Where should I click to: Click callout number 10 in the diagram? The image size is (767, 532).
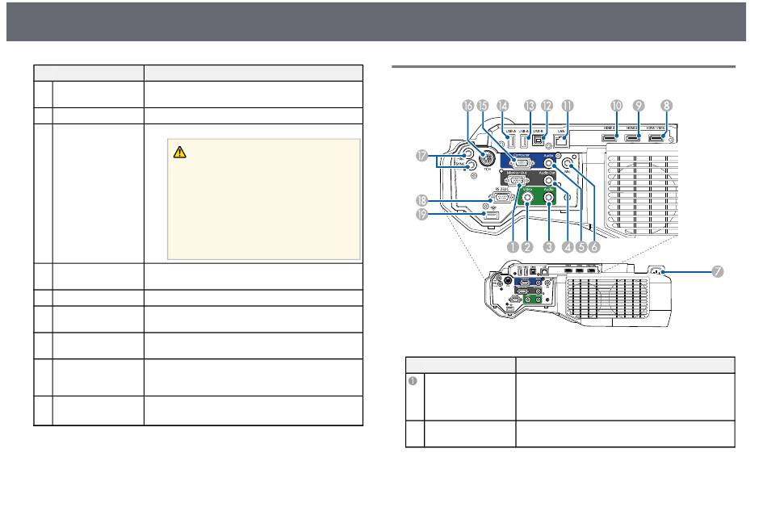pyautogui.click(x=616, y=106)
